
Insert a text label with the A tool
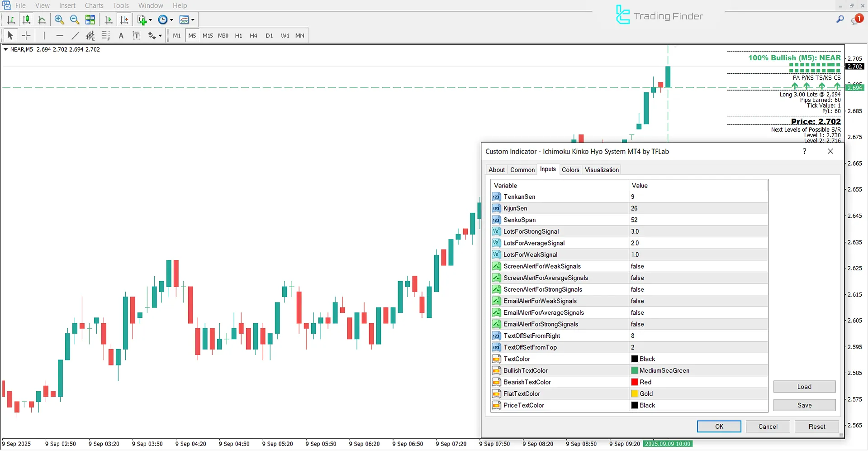point(121,35)
